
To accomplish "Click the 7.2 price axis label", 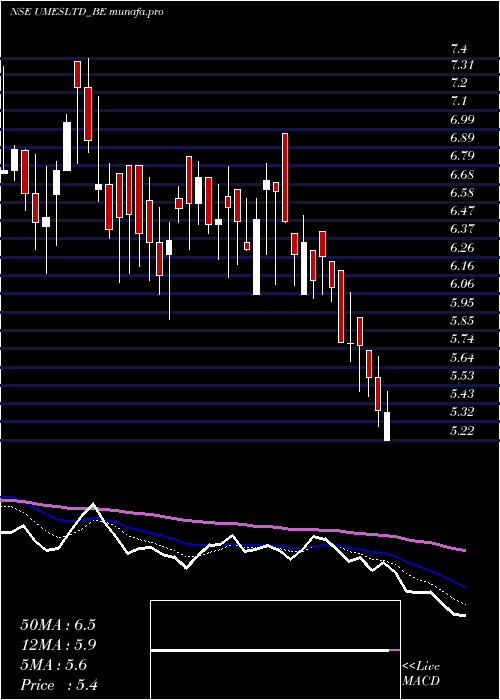I will (458, 83).
